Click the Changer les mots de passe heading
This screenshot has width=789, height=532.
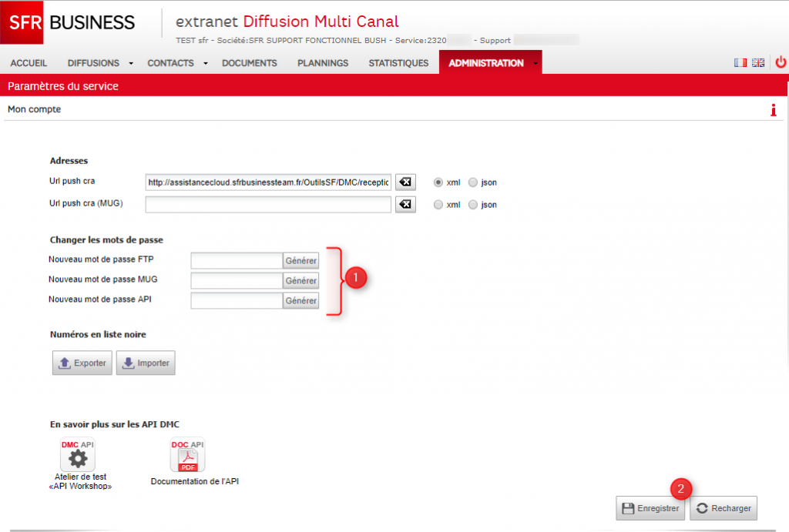[106, 240]
